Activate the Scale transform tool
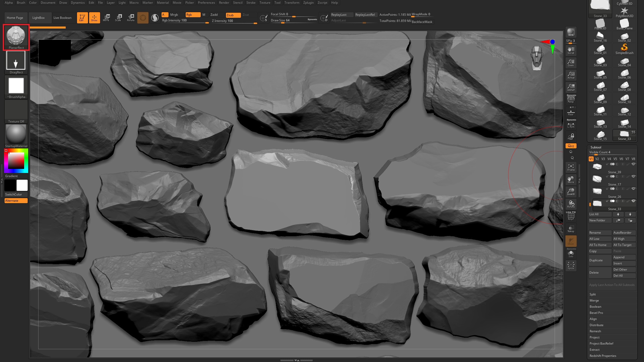644x362 pixels. (x=118, y=18)
